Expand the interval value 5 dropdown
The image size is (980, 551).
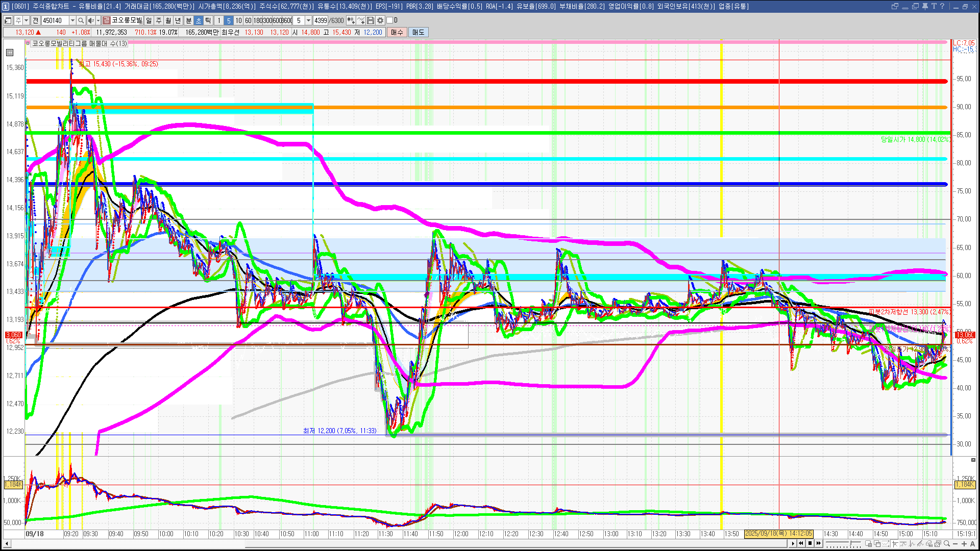pyautogui.click(x=308, y=20)
